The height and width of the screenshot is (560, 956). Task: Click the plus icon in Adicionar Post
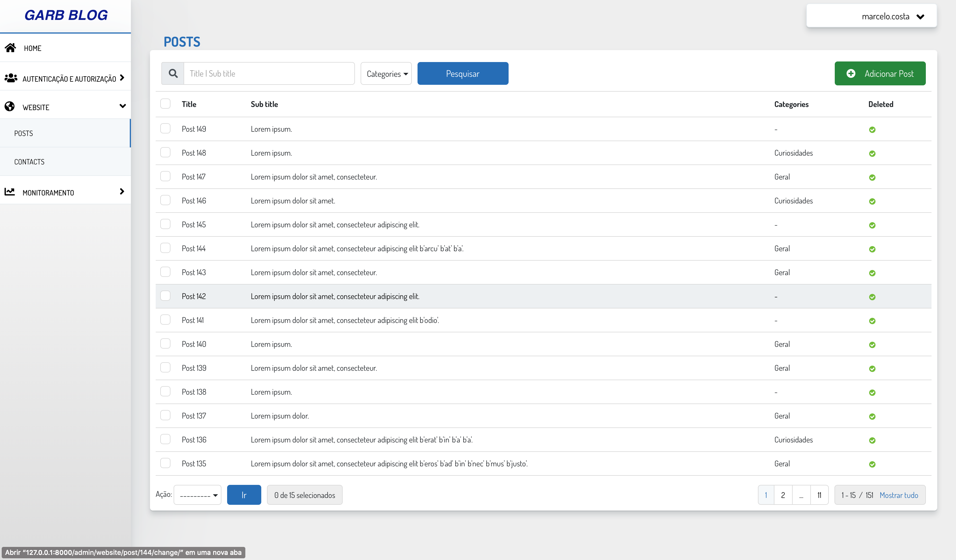[851, 73]
